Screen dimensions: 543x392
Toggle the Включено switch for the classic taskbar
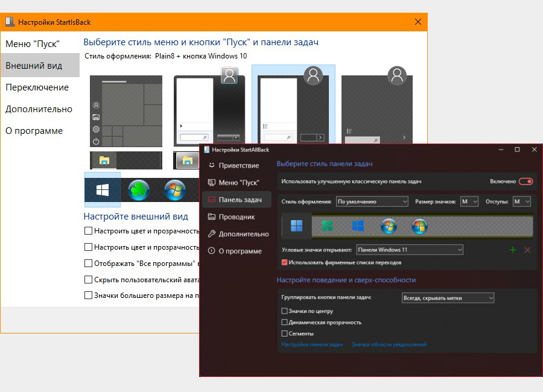526,182
